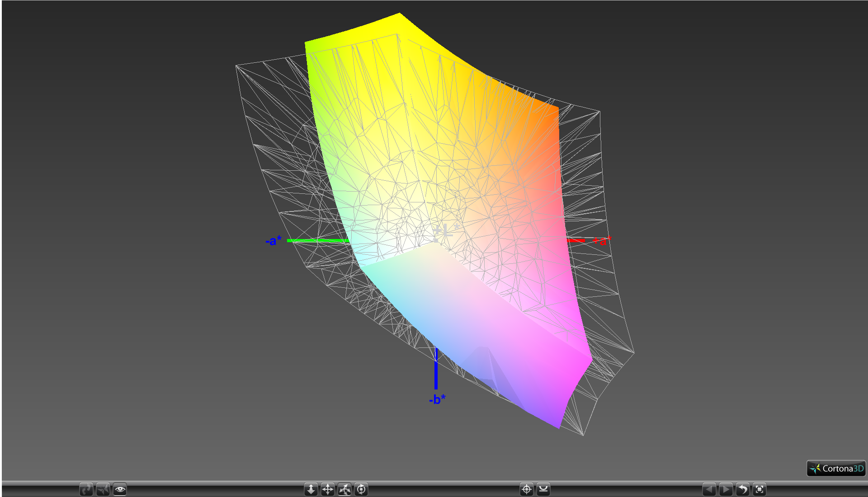Go to previous viewpoint arrow
Image resolution: width=868 pixels, height=497 pixels.
(x=709, y=489)
